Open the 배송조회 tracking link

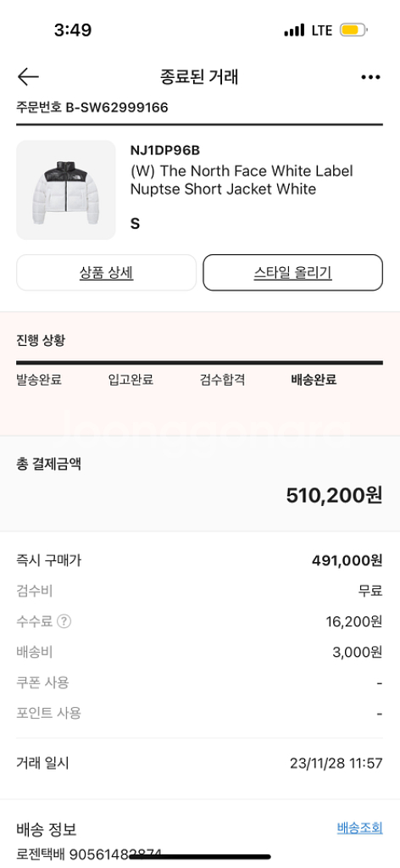click(359, 828)
